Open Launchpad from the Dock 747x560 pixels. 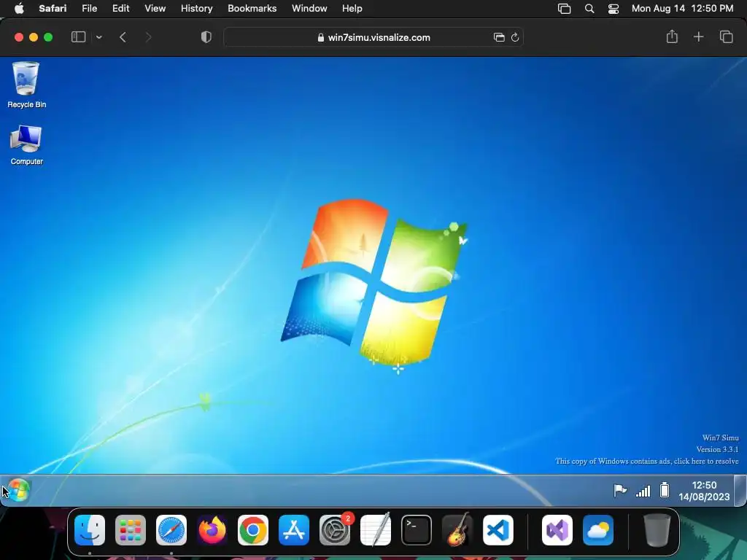click(x=131, y=529)
